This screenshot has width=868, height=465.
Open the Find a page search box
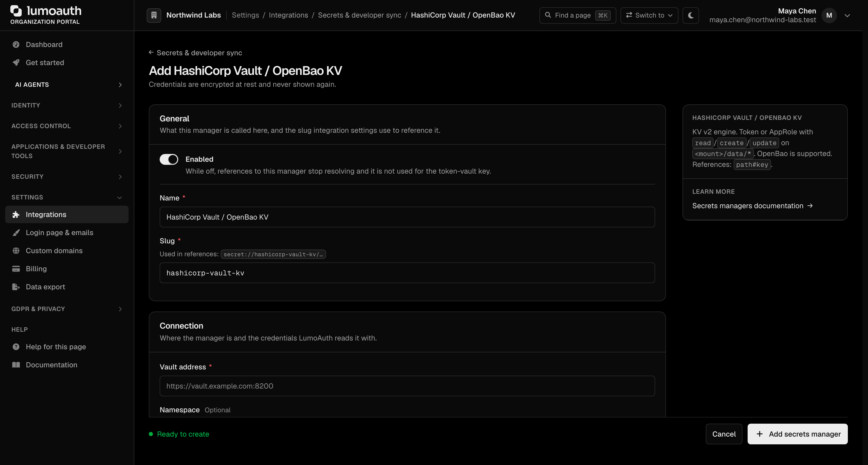[578, 16]
